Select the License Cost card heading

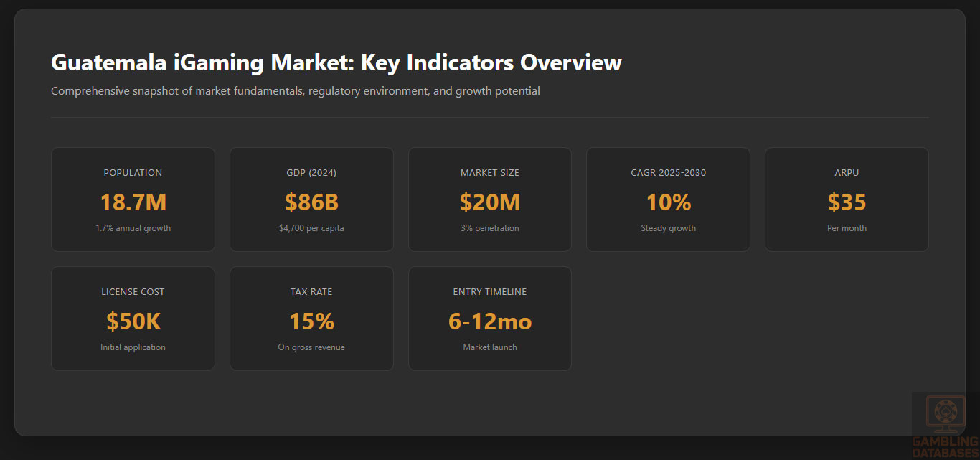(x=133, y=292)
